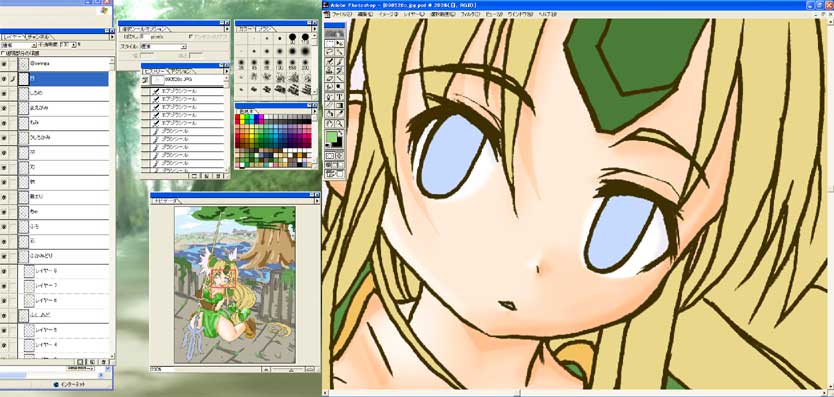Open the 編集 (Edit) menu
The width and height of the screenshot is (834, 397).
click(365, 14)
